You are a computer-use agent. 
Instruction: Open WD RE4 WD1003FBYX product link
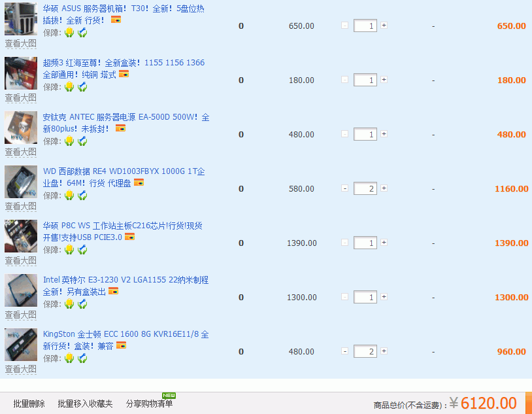pos(124,177)
